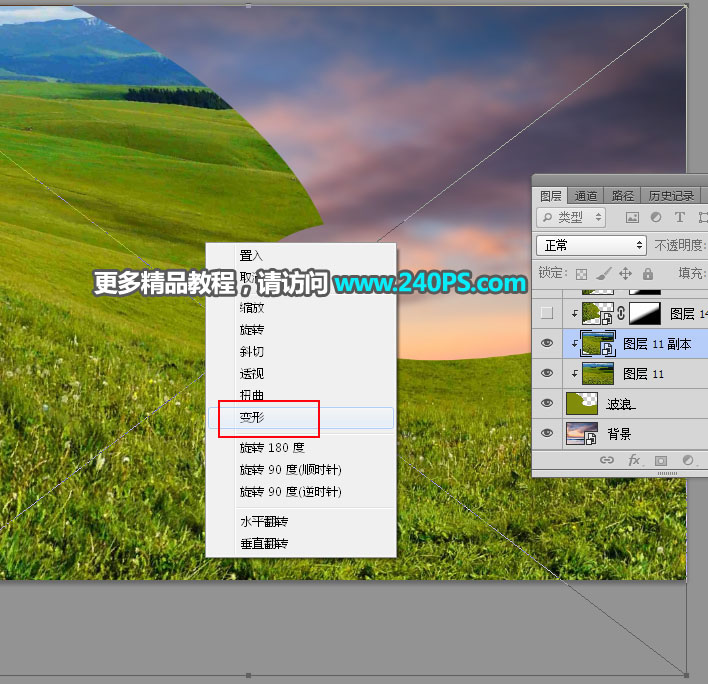Switch to the 路径 tab
Screen dimensions: 708x684
(623, 195)
